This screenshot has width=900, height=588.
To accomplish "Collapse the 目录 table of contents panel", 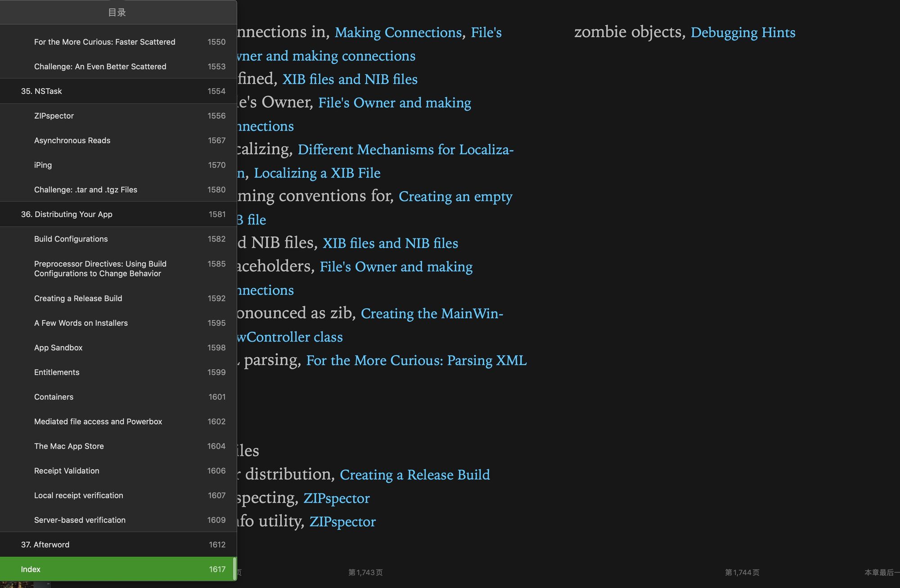I will tap(117, 12).
